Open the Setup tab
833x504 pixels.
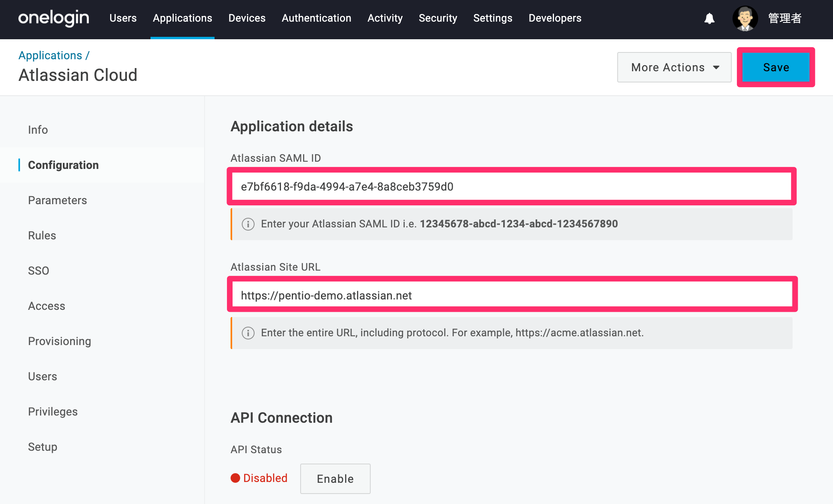pyautogui.click(x=42, y=447)
